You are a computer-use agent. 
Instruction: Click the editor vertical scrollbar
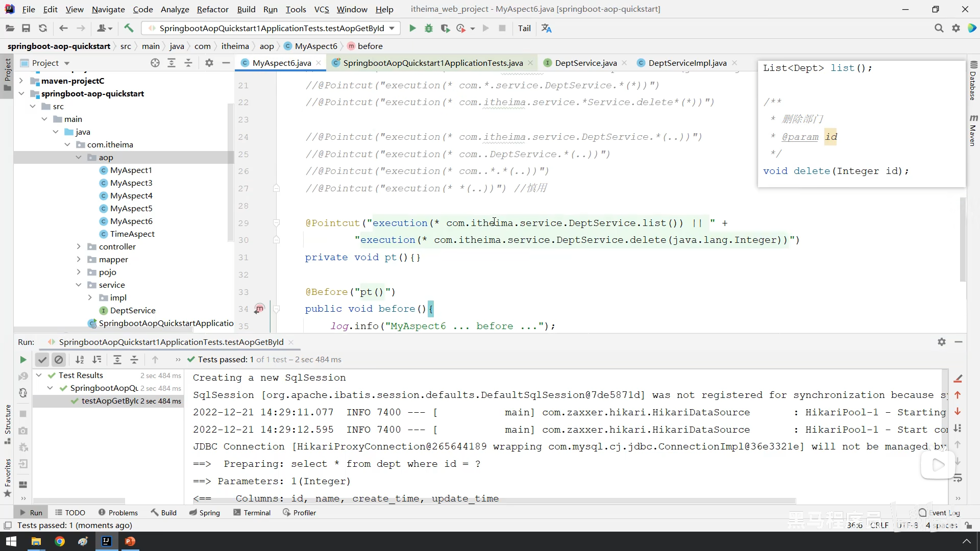(x=963, y=240)
